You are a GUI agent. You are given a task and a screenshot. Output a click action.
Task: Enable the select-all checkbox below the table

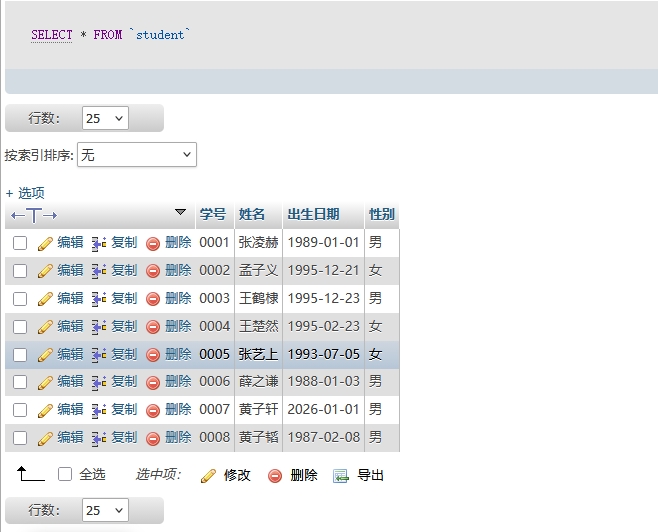click(x=65, y=475)
